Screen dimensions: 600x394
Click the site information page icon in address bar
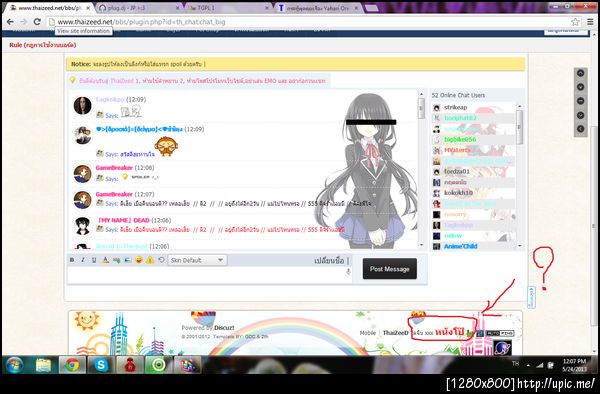(x=52, y=22)
